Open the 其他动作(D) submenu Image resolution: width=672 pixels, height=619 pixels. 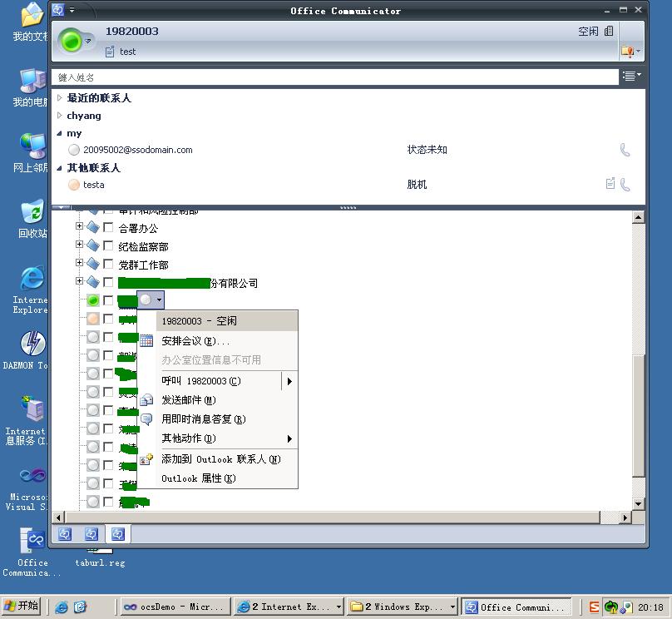pyautogui.click(x=218, y=438)
